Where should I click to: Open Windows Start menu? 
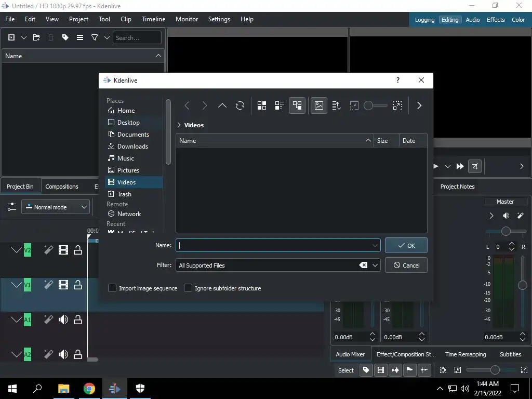pos(12,389)
